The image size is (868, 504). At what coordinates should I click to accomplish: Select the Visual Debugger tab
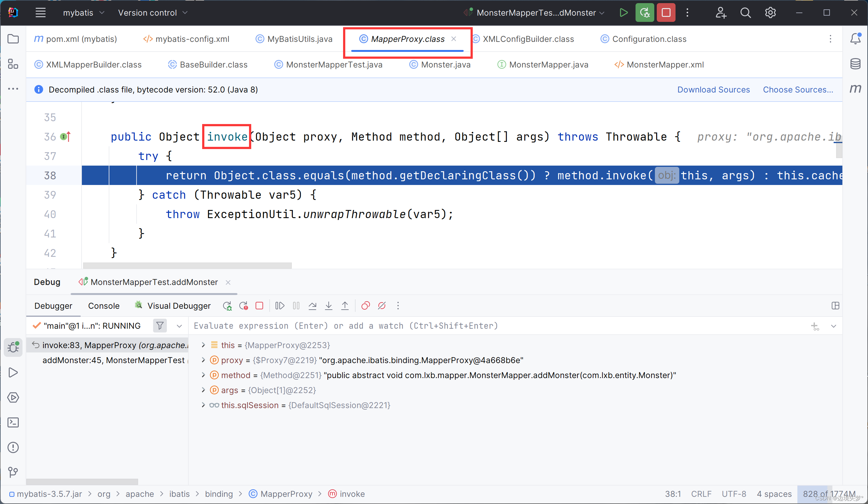[172, 306]
